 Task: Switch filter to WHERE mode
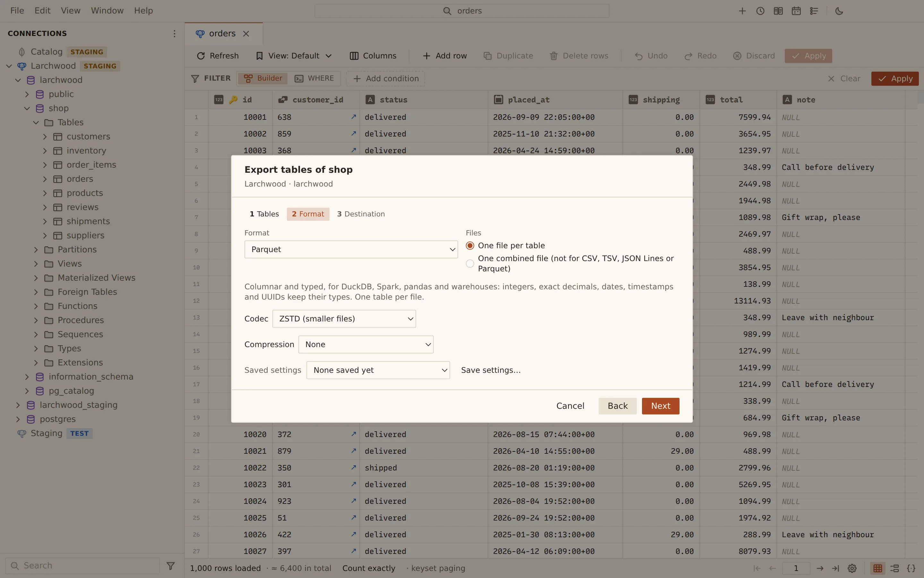pos(315,78)
